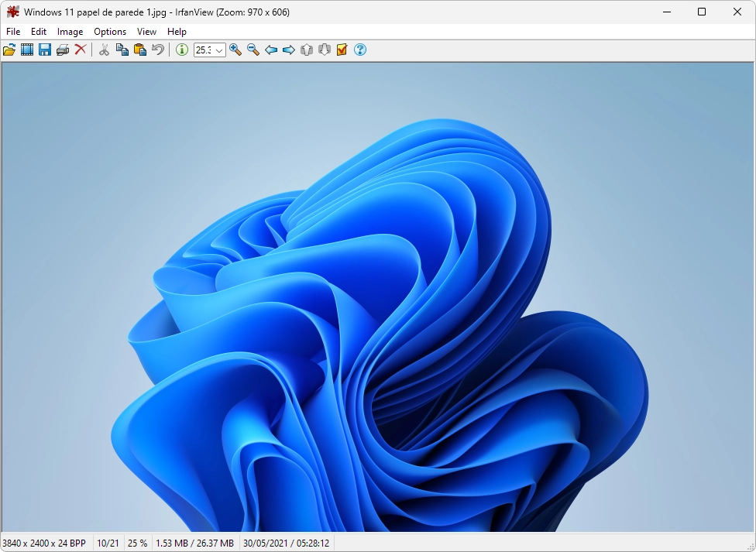The width and height of the screenshot is (756, 552).
Task: Open the Settings checkmark icon
Action: click(x=342, y=50)
